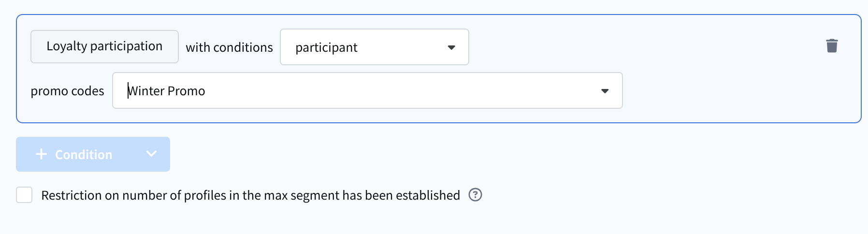Click the plus icon on Condition button
The width and height of the screenshot is (868, 234).
pos(42,154)
